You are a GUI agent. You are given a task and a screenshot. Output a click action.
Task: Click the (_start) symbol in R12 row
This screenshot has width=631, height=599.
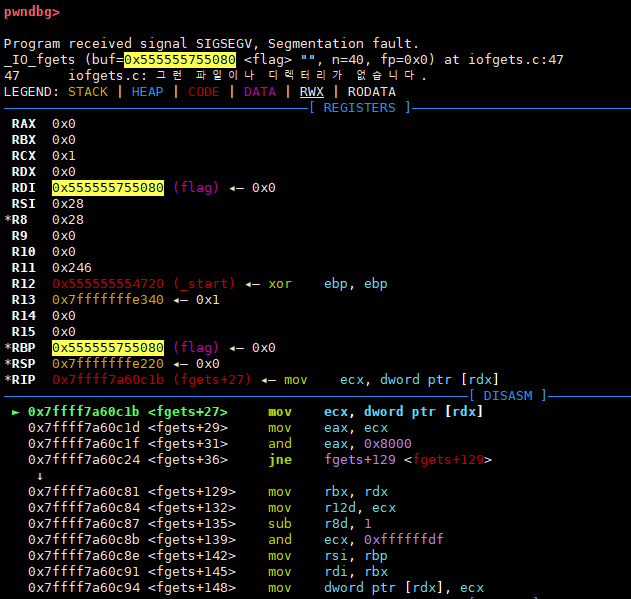click(204, 284)
